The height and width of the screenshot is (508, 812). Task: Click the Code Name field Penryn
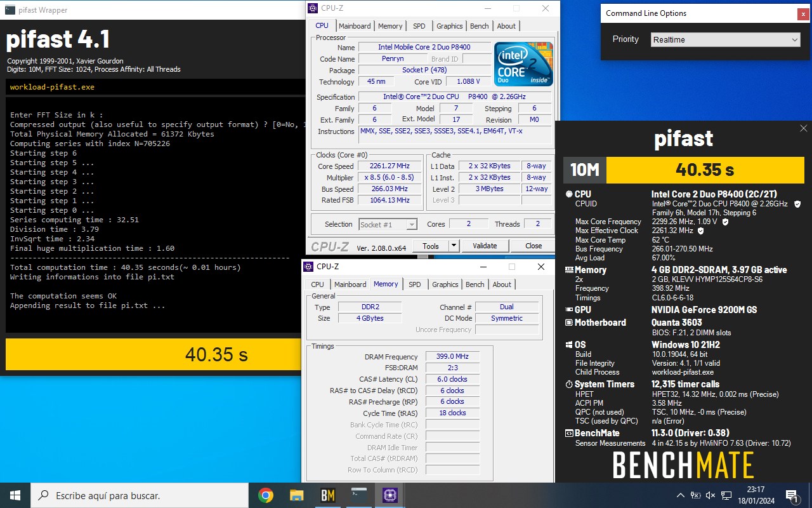(x=393, y=58)
